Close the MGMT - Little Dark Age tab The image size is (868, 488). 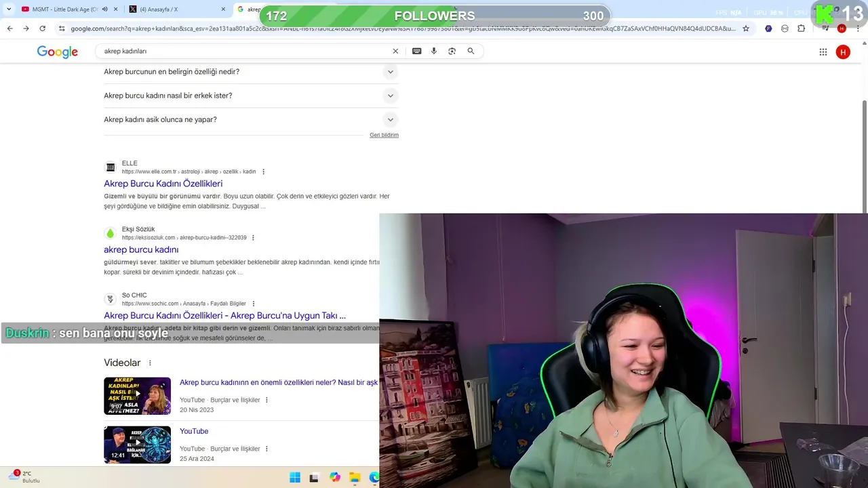[115, 9]
